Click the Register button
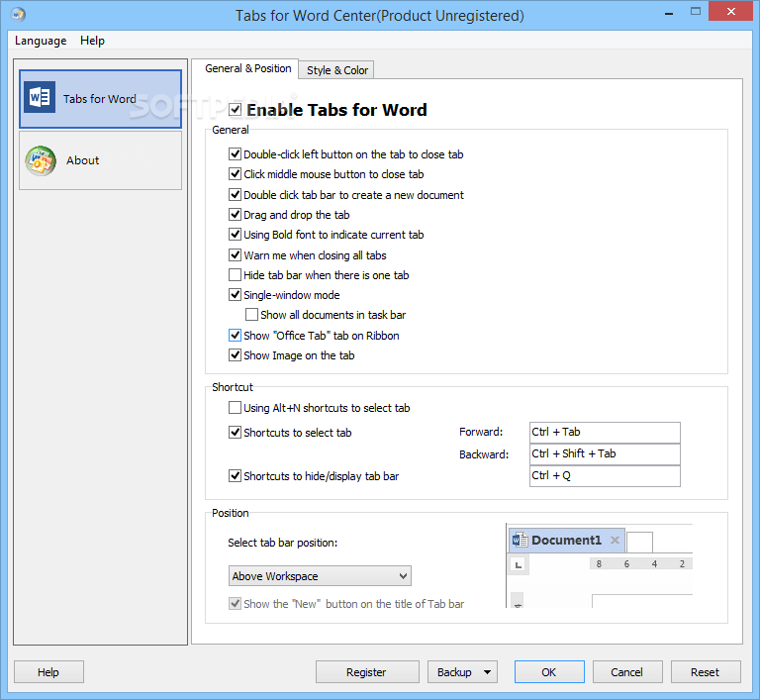The image size is (760, 700). click(367, 672)
